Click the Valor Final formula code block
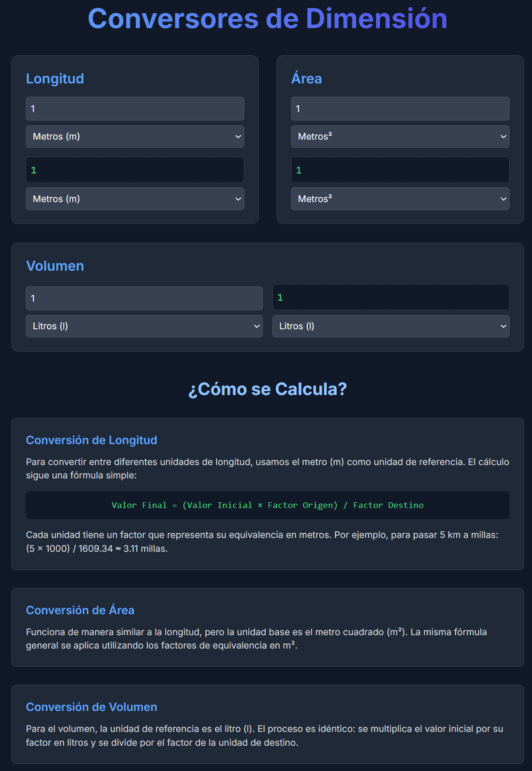 [267, 505]
